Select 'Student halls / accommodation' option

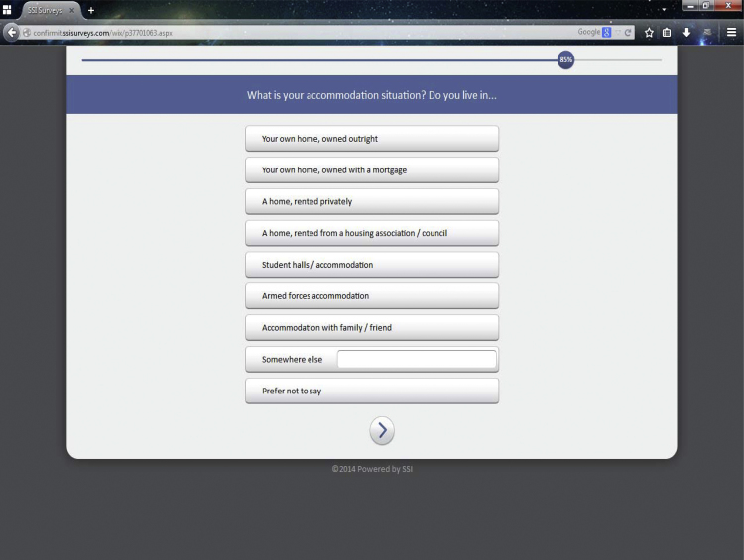click(x=372, y=265)
